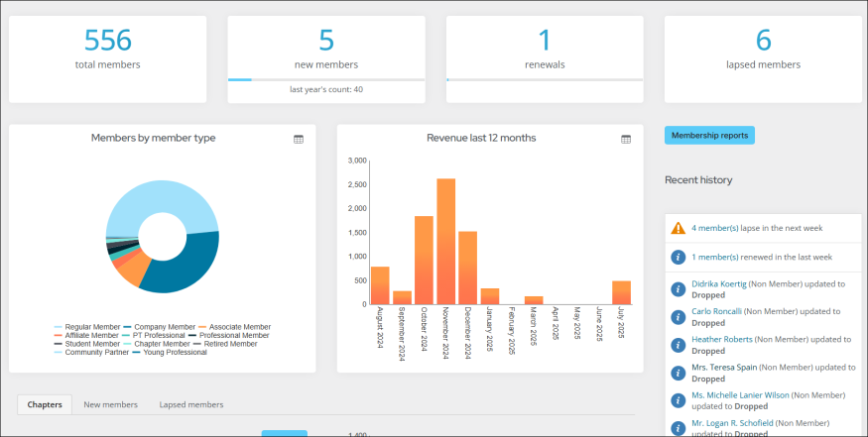Select the Chapters tab
Image resolution: width=868 pixels, height=437 pixels.
click(45, 404)
